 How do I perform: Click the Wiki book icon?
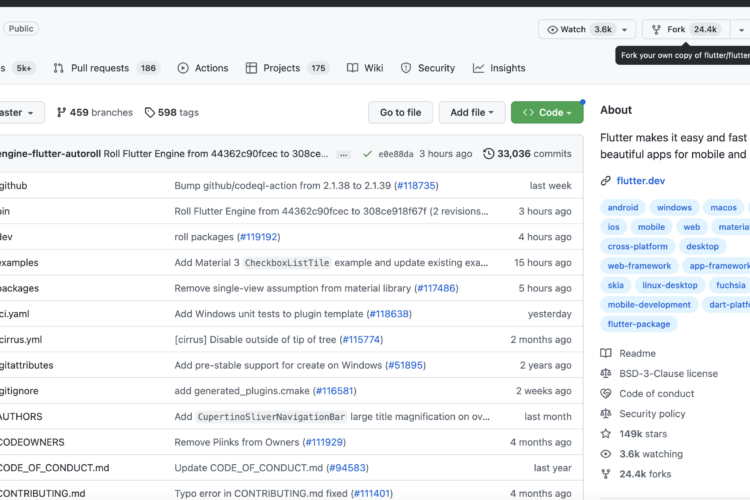[x=353, y=68]
